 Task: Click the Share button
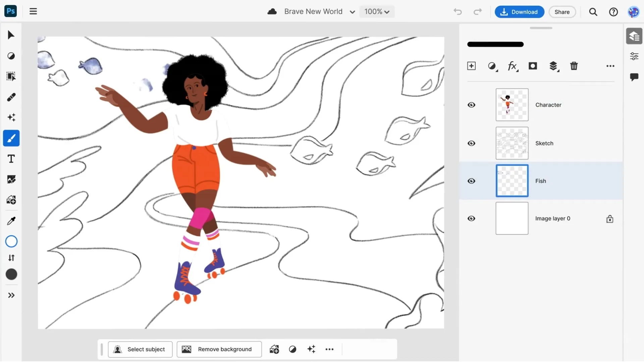click(x=562, y=12)
